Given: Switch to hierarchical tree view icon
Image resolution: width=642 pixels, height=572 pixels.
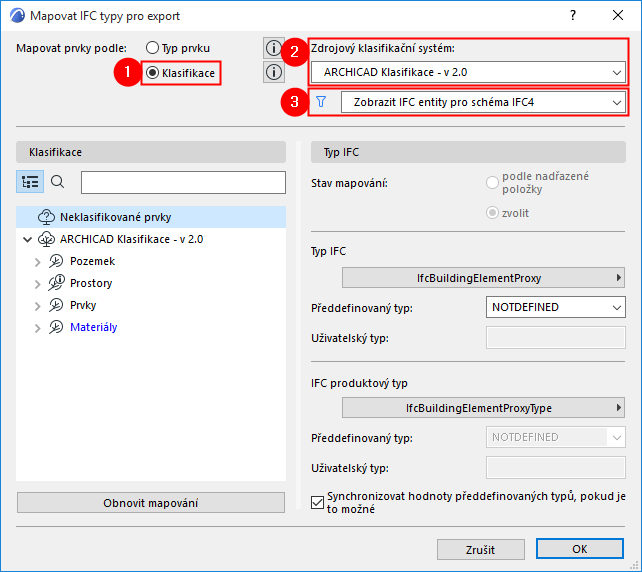Looking at the screenshot, I should (x=30, y=181).
